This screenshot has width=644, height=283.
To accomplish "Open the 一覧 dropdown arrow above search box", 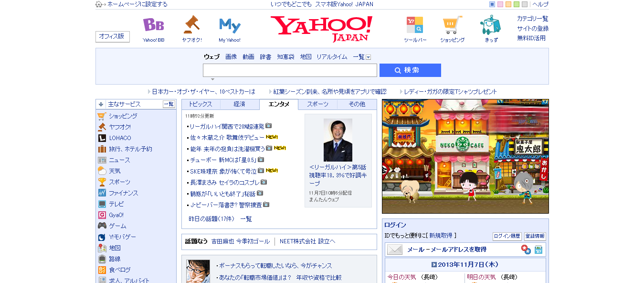I will [x=368, y=57].
